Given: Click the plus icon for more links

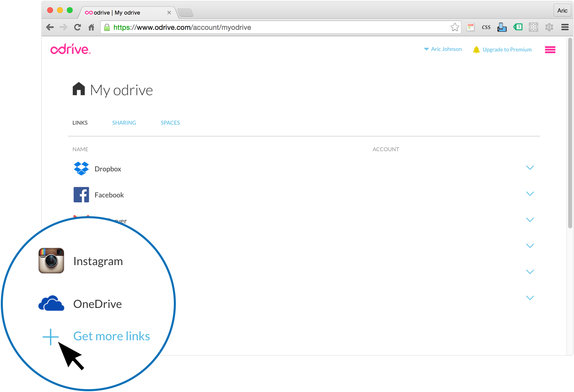Looking at the screenshot, I should tap(51, 337).
